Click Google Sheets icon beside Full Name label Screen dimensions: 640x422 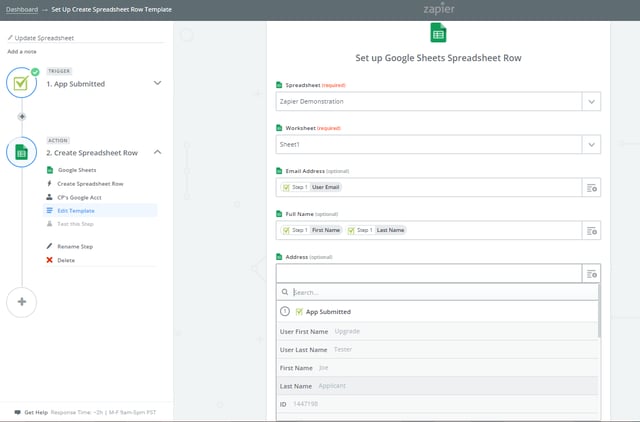(x=279, y=213)
